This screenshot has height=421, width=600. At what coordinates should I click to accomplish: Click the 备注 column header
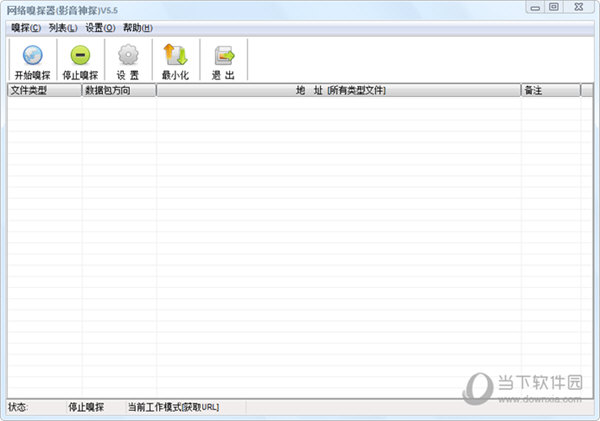pos(551,90)
